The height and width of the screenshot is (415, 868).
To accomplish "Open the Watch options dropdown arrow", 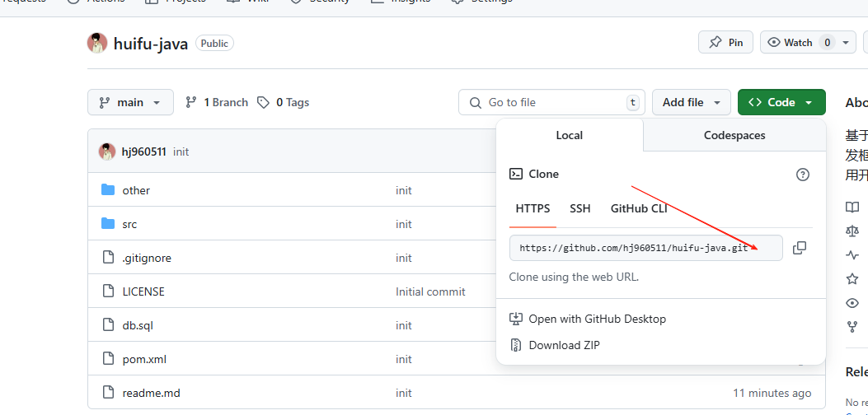I will click(x=845, y=43).
